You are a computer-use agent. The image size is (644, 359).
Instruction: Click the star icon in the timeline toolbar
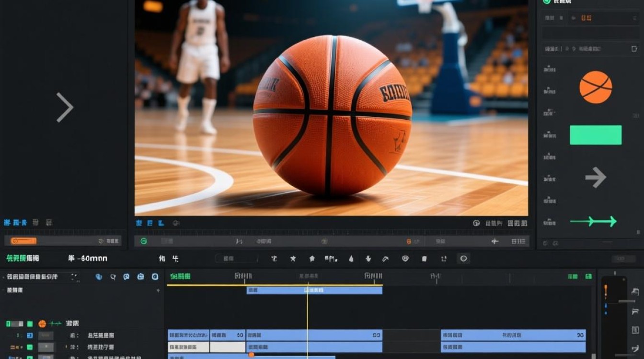tap(293, 258)
